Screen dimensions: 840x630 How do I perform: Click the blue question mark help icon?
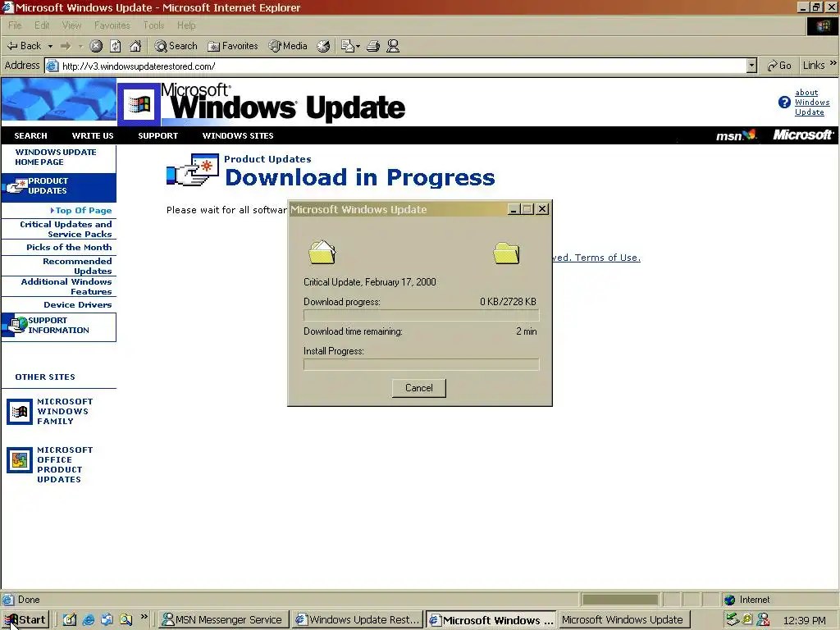pos(784,103)
